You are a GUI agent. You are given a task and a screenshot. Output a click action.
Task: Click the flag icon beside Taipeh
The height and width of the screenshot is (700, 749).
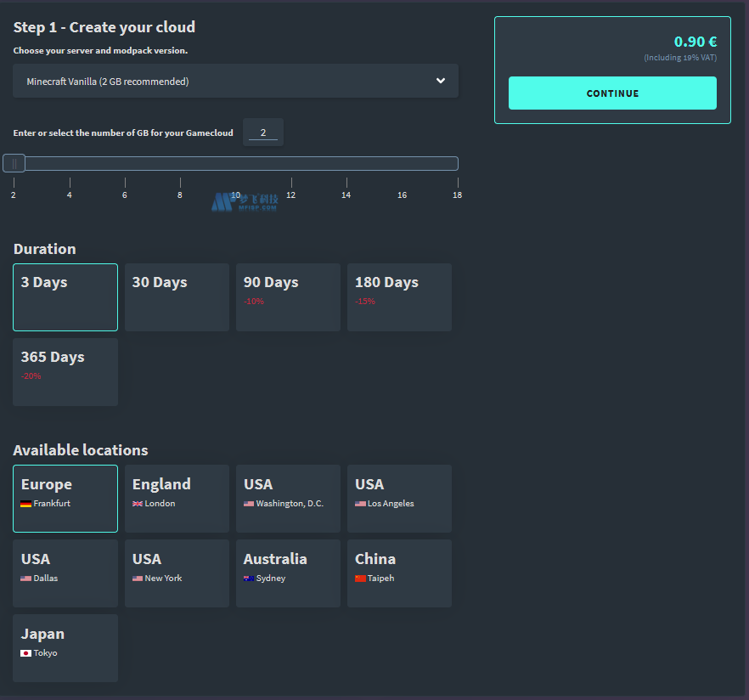click(x=360, y=579)
